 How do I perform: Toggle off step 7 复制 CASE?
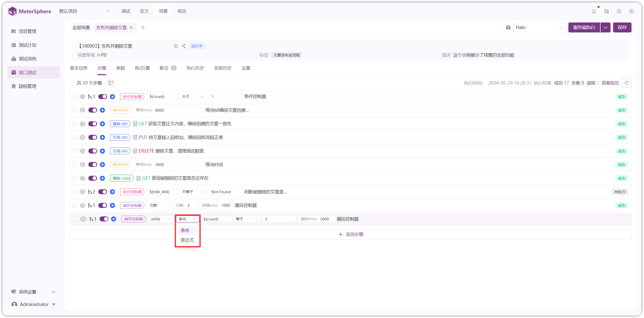[x=93, y=178]
